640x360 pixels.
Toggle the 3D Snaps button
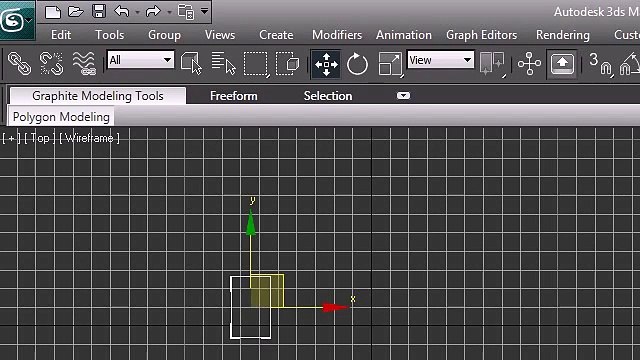point(600,64)
